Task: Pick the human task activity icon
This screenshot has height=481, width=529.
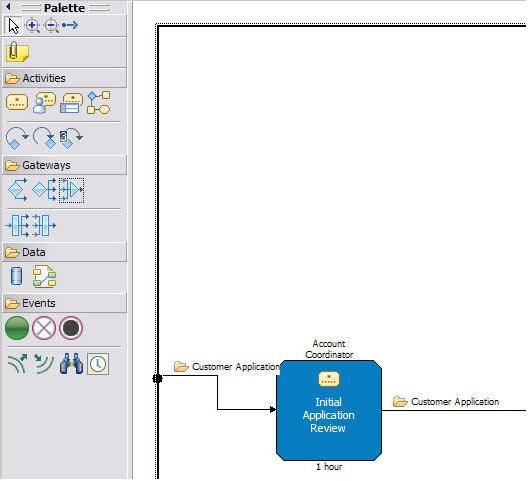Action: point(44,103)
